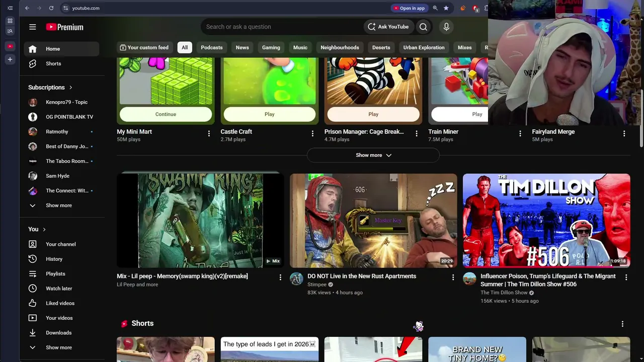Open Watch later from the sidebar

[61, 289]
